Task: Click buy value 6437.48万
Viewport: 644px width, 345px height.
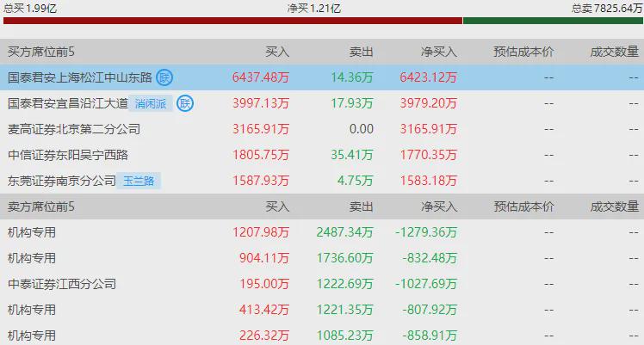Action: pyautogui.click(x=261, y=77)
